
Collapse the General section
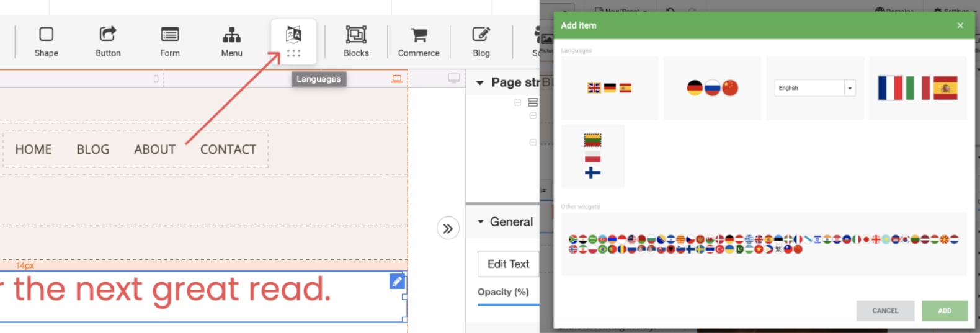[x=481, y=222]
